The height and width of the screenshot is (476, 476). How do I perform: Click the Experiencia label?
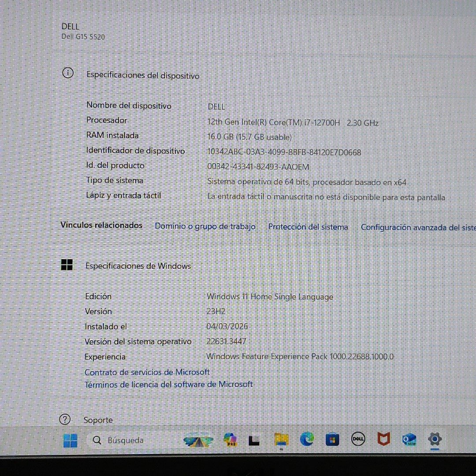coord(105,357)
